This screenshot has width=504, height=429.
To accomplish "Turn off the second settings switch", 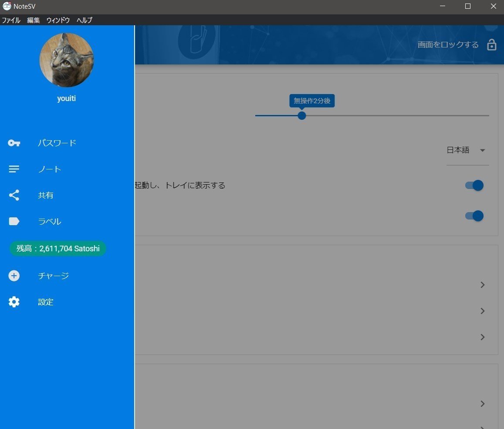I will coord(474,216).
